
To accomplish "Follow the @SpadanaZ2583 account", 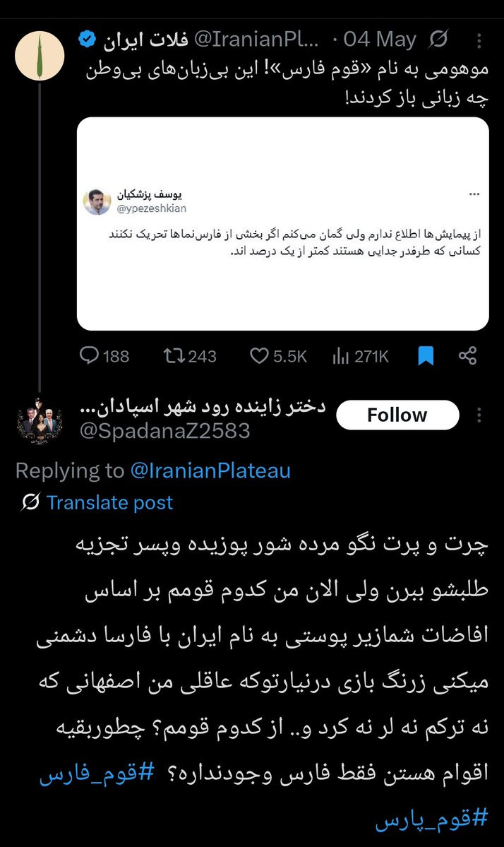I will tap(397, 415).
